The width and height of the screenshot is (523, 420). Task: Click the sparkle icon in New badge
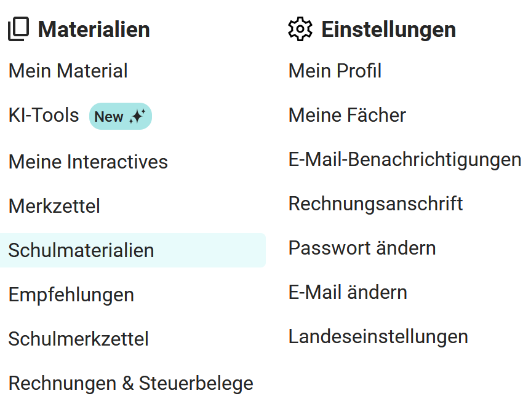(x=137, y=117)
